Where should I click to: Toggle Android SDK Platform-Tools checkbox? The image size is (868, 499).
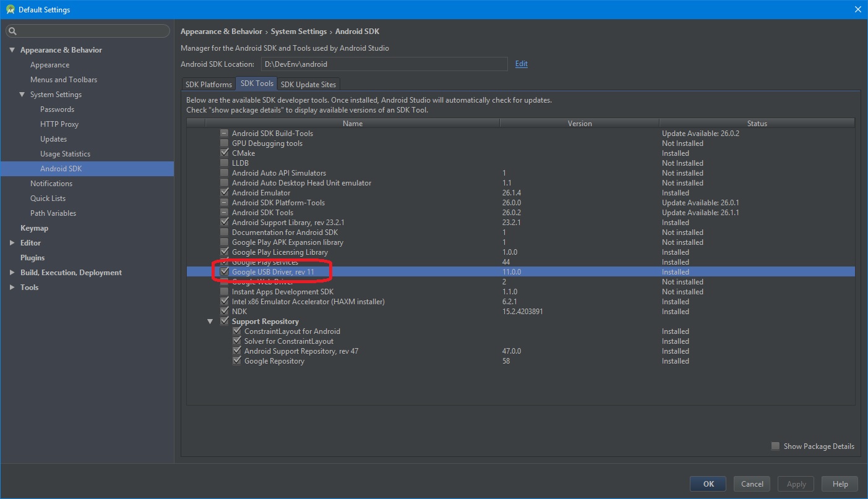pyautogui.click(x=225, y=203)
